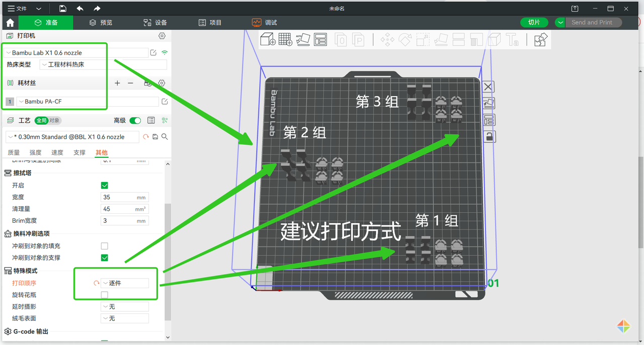Open the 延时摄影 dropdown
Image resolution: width=644 pixels, height=345 pixels.
pos(125,306)
